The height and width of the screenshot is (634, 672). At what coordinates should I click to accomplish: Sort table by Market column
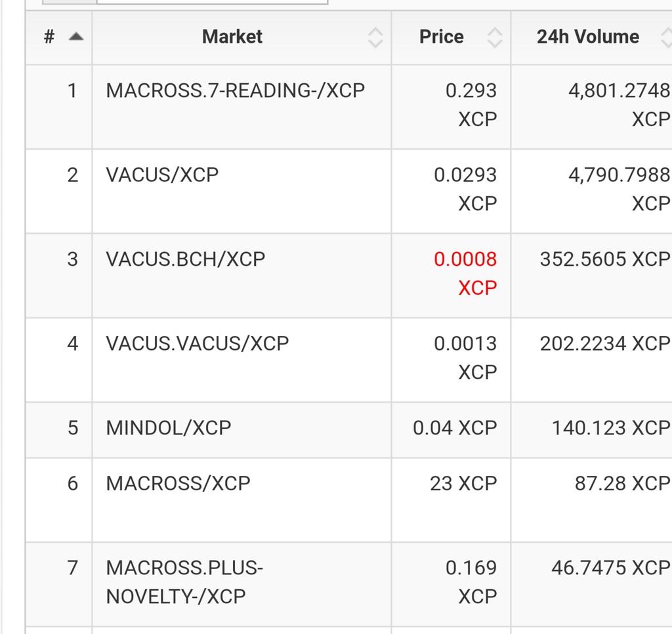coord(241,37)
